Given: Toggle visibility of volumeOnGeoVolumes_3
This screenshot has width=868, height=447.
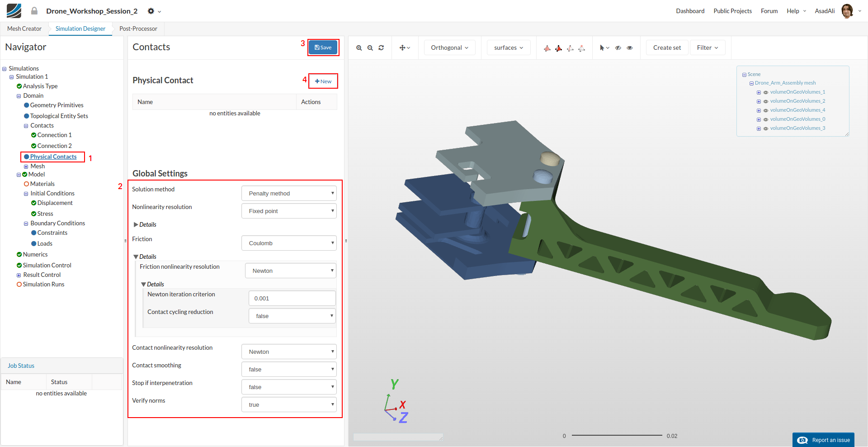Looking at the screenshot, I should point(766,128).
